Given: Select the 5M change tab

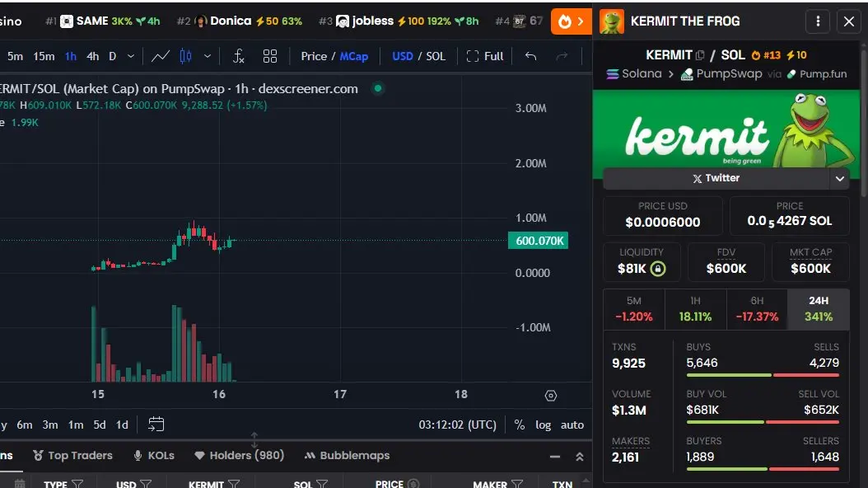Looking at the screenshot, I should pos(634,309).
